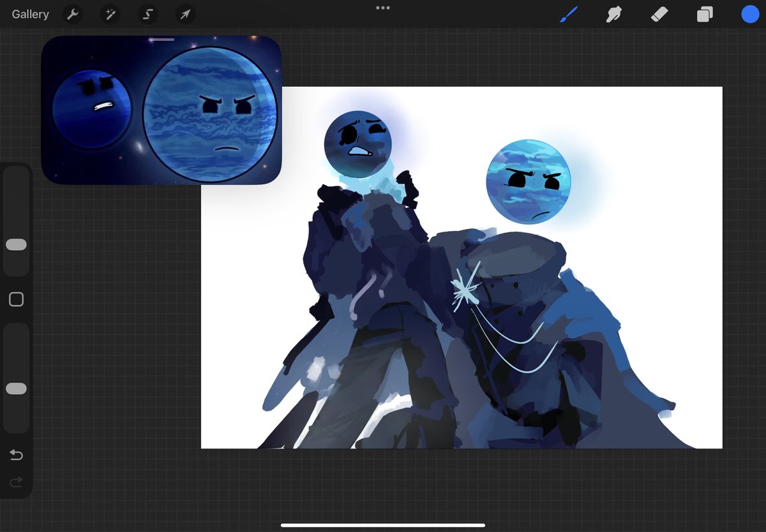Select the Eraser tool
Screen dimensions: 766x532
(659, 14)
